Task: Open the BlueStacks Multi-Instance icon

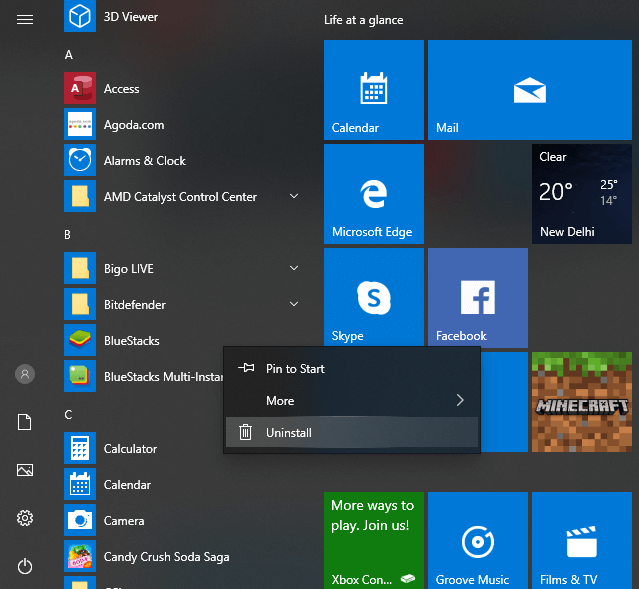Action: 80,376
